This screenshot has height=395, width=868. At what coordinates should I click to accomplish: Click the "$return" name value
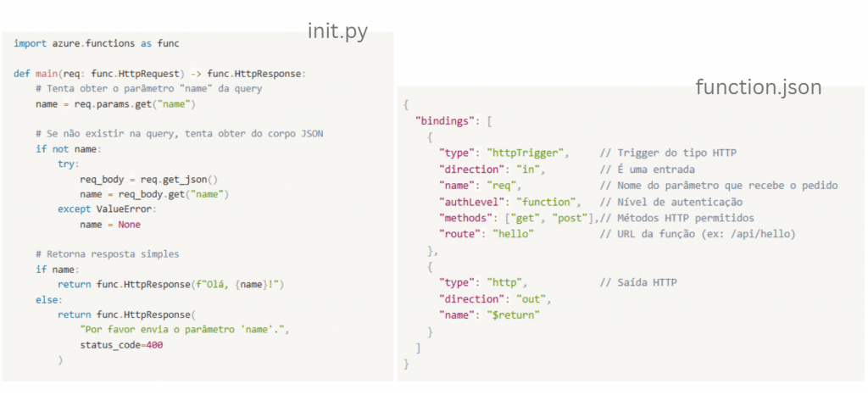tap(513, 314)
